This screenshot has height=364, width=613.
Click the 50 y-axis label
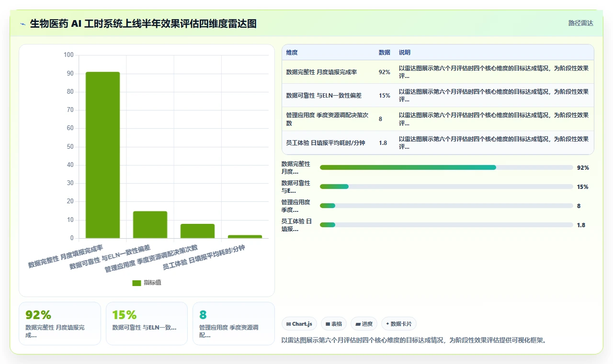(x=70, y=146)
